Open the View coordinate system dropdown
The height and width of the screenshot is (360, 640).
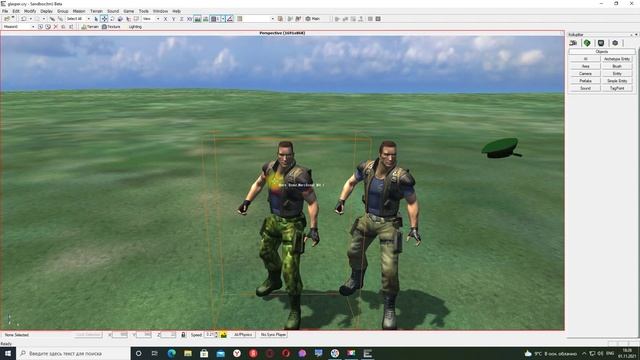(x=151, y=19)
